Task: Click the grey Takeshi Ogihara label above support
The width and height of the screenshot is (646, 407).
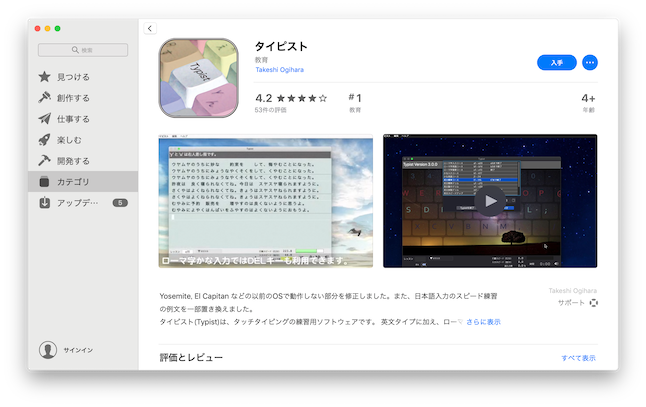Action: [x=573, y=291]
